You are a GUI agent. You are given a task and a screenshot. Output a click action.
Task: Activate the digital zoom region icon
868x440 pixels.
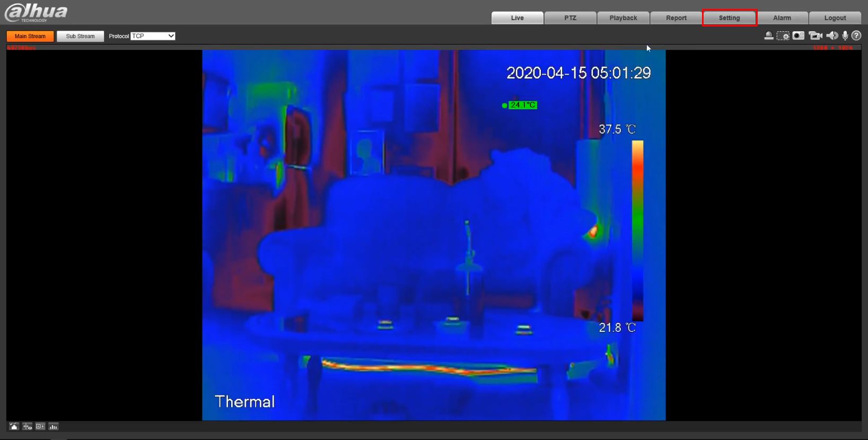coord(783,36)
